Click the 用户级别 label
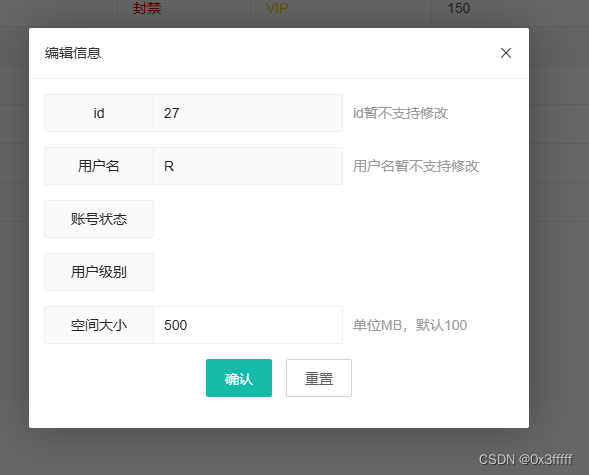The width and height of the screenshot is (589, 475). click(99, 272)
